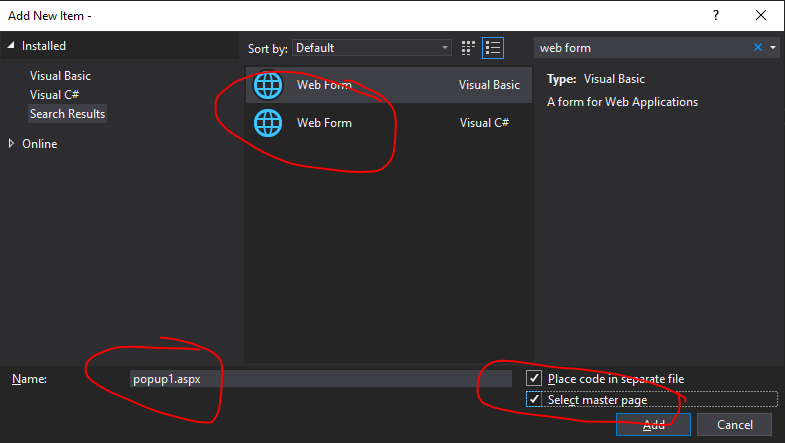
Task: Click the Name field containing popup1.aspx
Action: pos(320,378)
